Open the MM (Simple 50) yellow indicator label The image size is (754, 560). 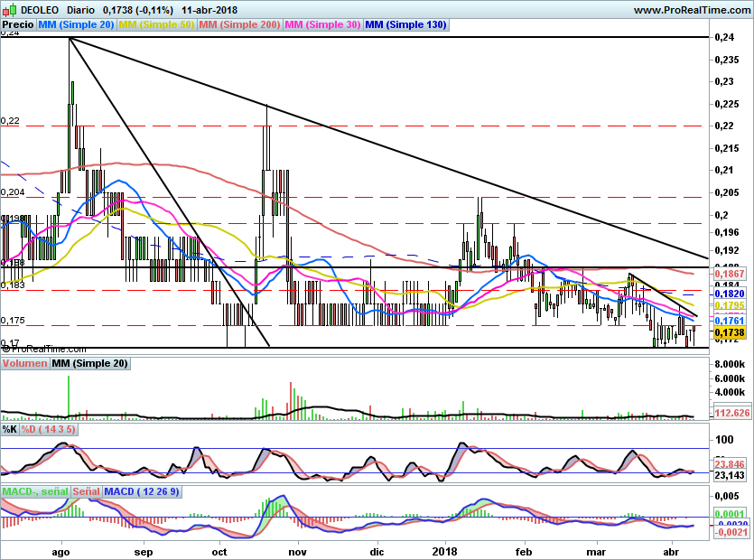click(156, 24)
